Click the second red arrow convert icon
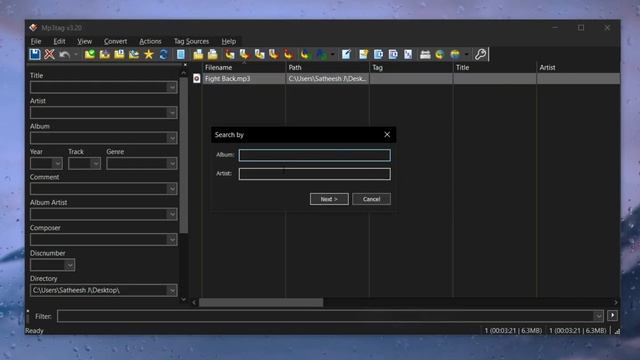The image size is (640, 360). tap(244, 54)
